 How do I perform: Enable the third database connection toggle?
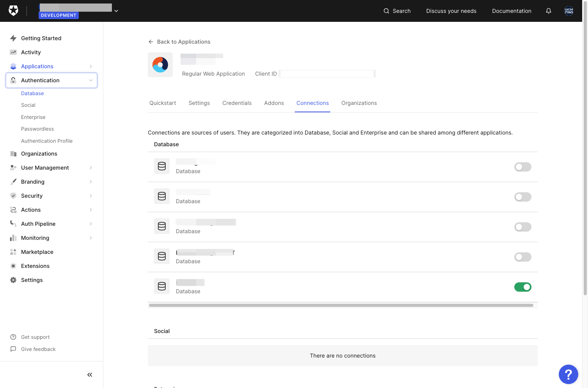523,227
